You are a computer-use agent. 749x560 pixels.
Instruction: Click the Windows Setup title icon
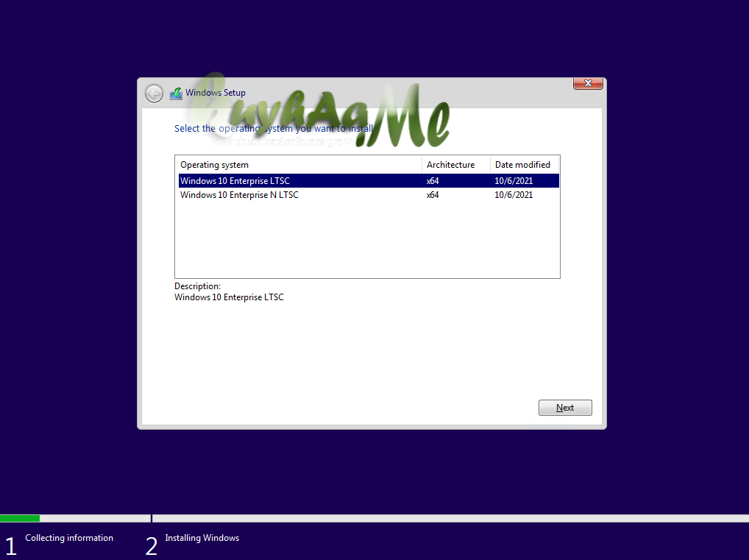tap(177, 93)
